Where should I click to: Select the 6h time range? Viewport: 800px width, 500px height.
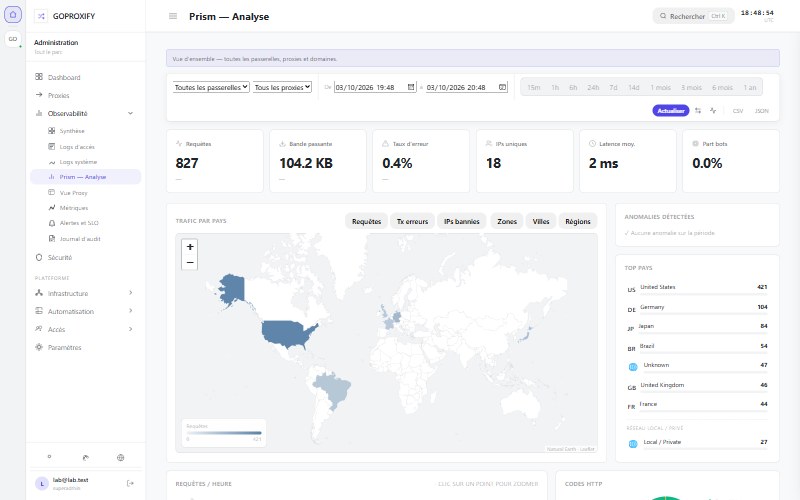[x=573, y=88]
